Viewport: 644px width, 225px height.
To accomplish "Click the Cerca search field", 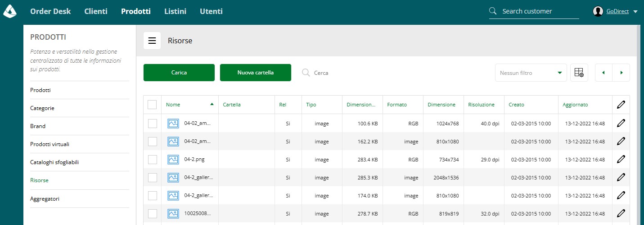I will (x=342, y=73).
